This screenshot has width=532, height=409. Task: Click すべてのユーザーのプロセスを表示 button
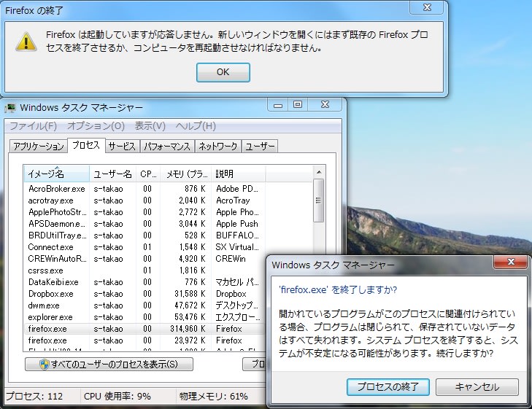[109, 365]
